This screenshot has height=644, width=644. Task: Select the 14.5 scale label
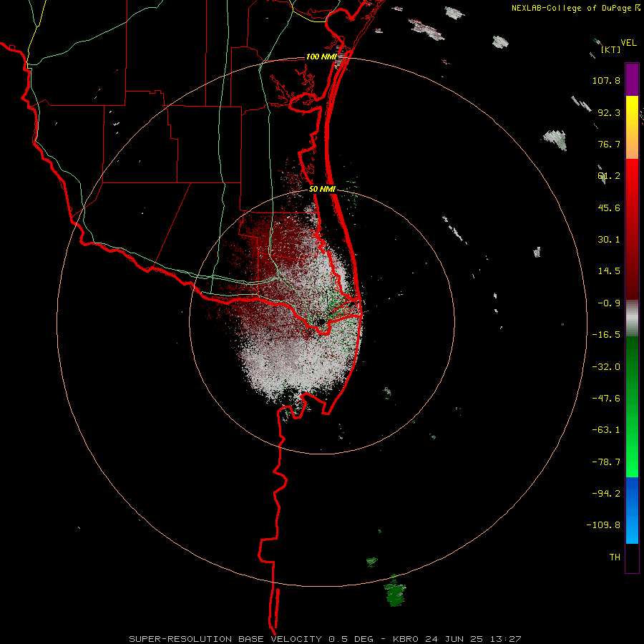[x=609, y=271]
